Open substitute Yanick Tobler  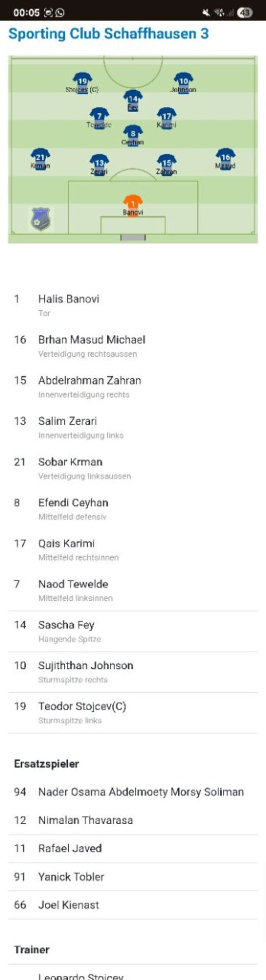(x=133, y=877)
